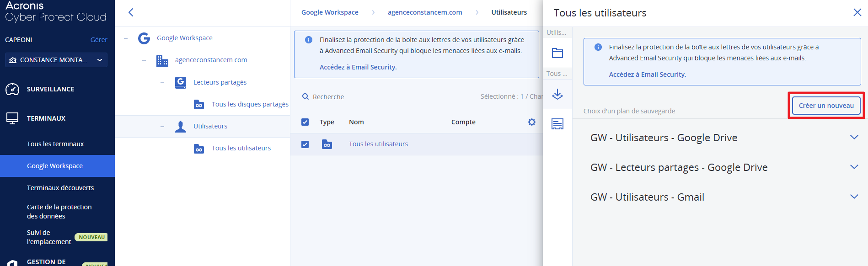Image resolution: width=868 pixels, height=266 pixels.
Task: Click Accédez à Email Security in middle banner
Action: [358, 67]
